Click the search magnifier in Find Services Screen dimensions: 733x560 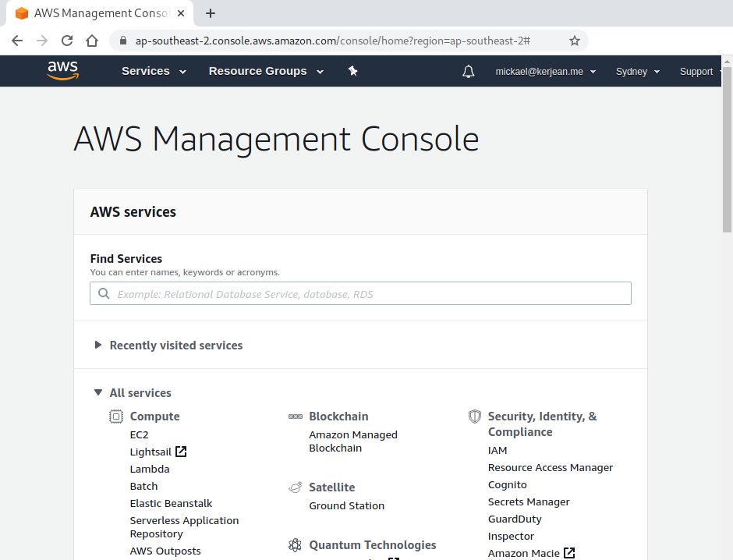pos(104,293)
